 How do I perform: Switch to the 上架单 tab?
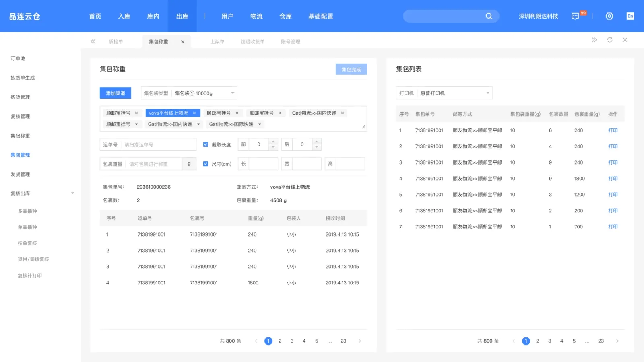(x=217, y=42)
